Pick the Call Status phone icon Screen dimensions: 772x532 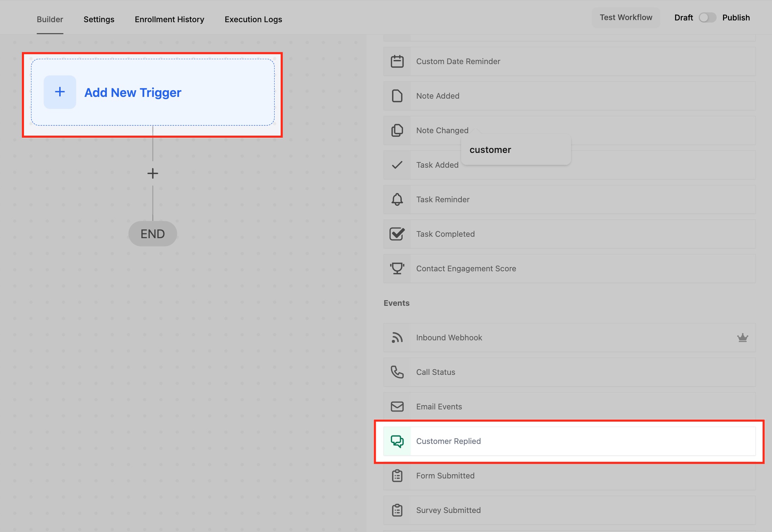point(397,372)
